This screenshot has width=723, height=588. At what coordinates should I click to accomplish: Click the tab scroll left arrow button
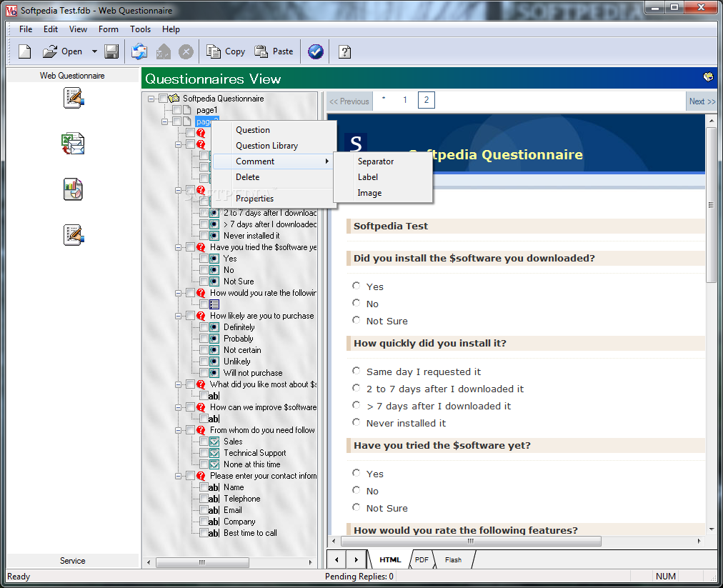coord(336,559)
